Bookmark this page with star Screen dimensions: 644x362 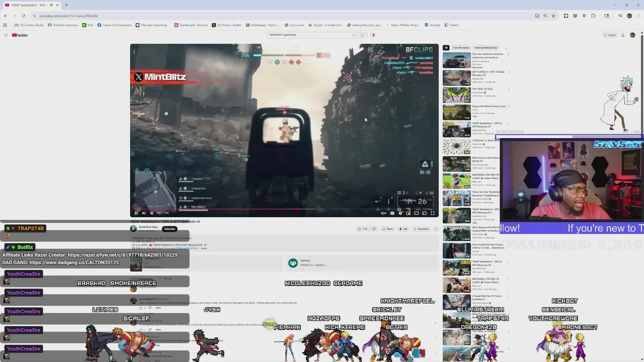[553, 16]
